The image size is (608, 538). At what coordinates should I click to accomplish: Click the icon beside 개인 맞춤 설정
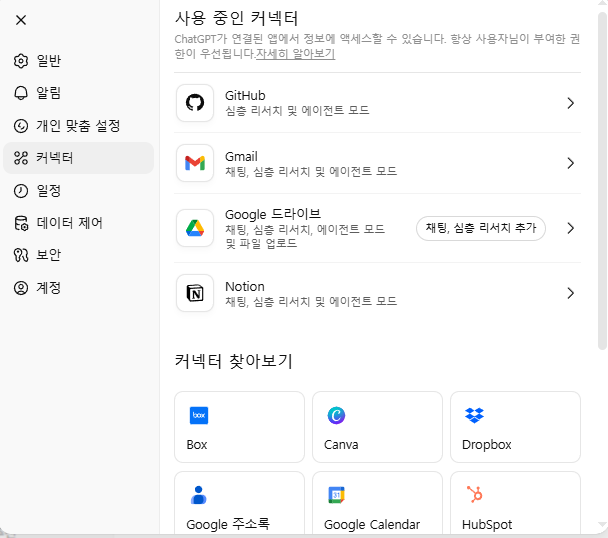tap(21, 126)
